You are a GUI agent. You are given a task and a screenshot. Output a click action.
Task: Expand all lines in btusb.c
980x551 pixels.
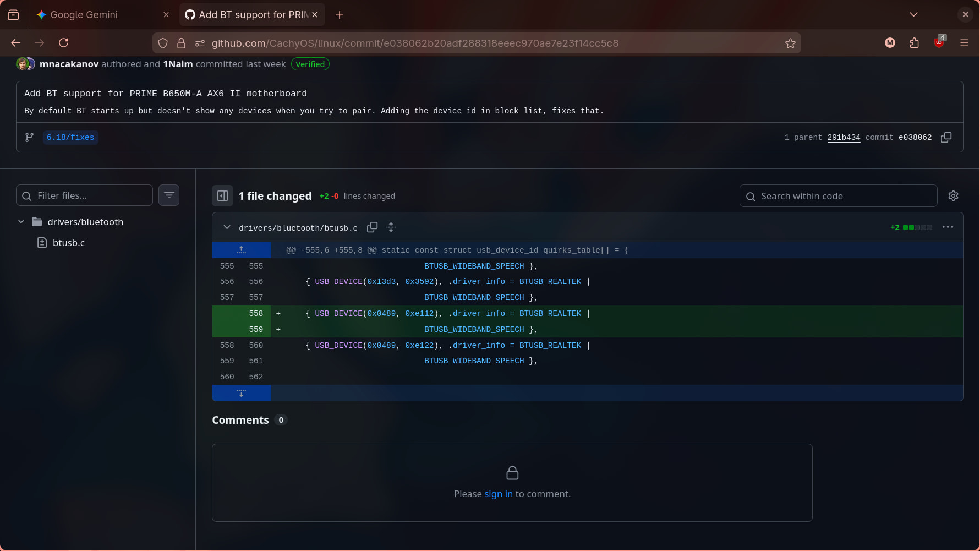(391, 227)
